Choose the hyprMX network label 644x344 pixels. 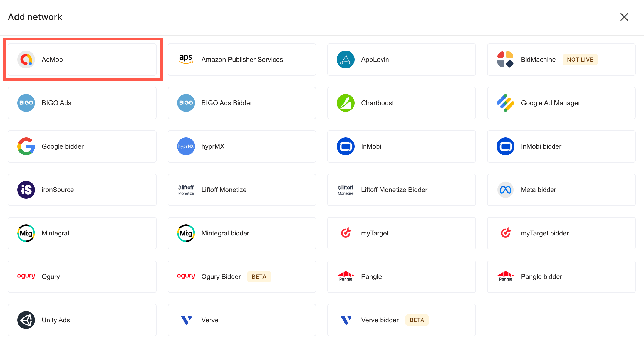pyautogui.click(x=213, y=146)
